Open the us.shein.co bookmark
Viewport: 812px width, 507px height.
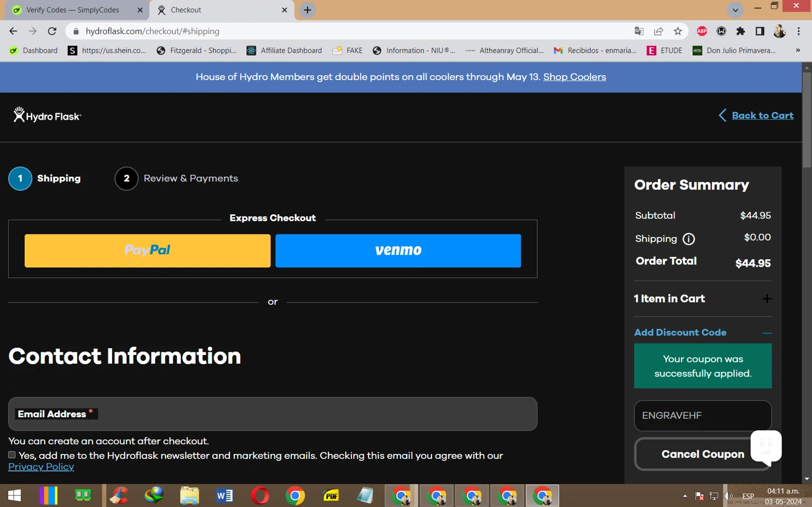(107, 50)
